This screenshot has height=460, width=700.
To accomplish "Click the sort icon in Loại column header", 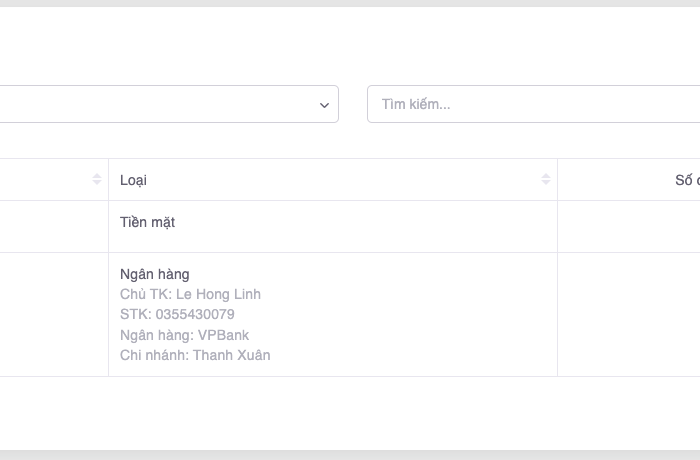I will coord(546,180).
